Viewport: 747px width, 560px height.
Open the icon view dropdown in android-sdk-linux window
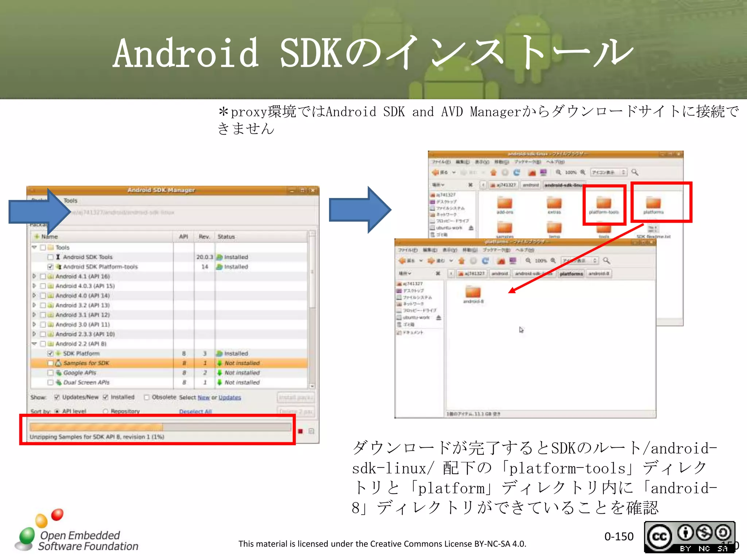coord(608,172)
